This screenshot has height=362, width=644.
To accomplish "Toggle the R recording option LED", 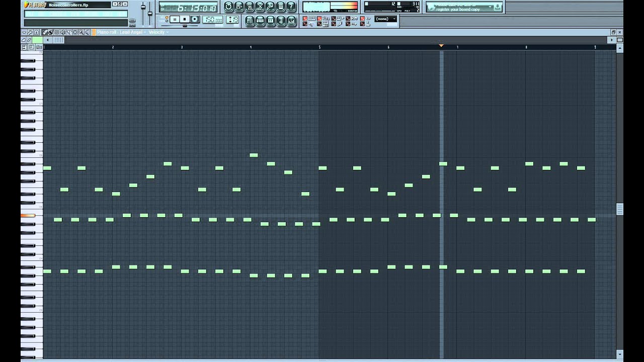I will click(348, 18).
